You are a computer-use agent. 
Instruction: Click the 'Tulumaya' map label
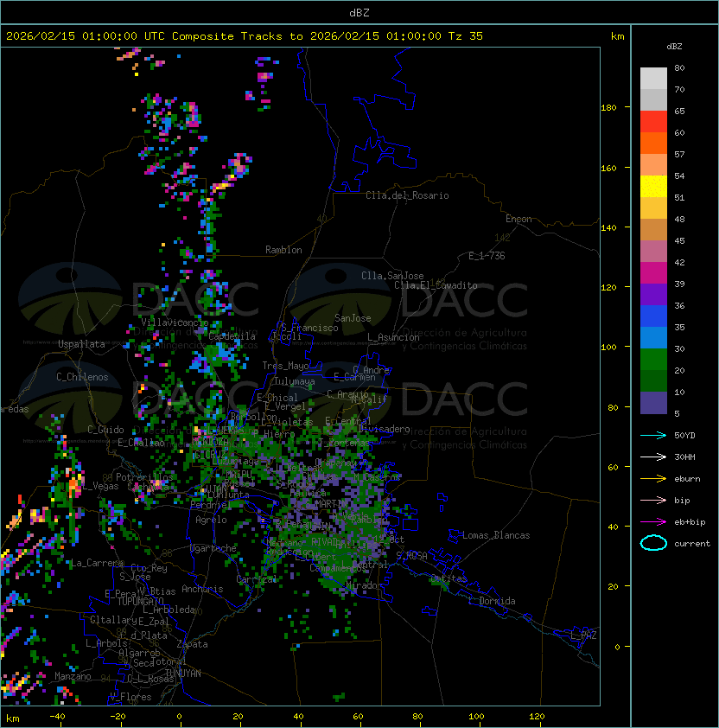point(295,381)
